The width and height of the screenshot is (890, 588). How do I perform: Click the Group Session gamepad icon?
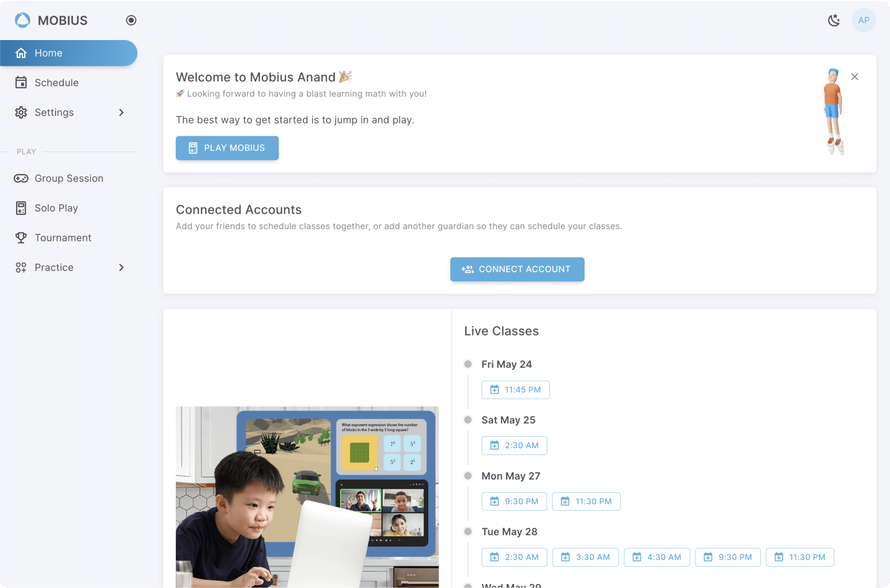tap(21, 179)
